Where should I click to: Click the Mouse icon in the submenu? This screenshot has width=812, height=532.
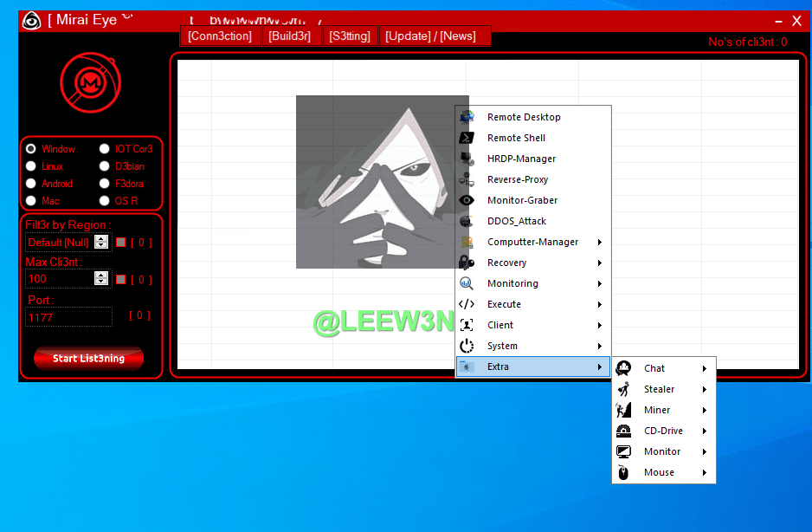623,472
